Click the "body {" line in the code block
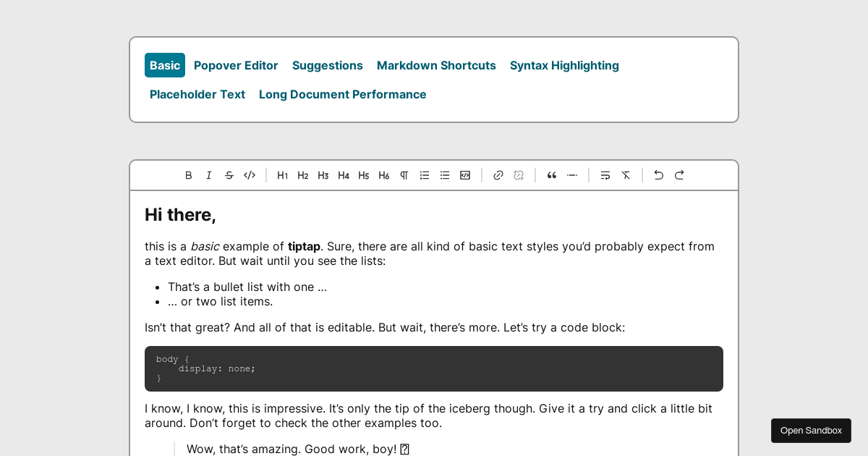 [x=172, y=359]
